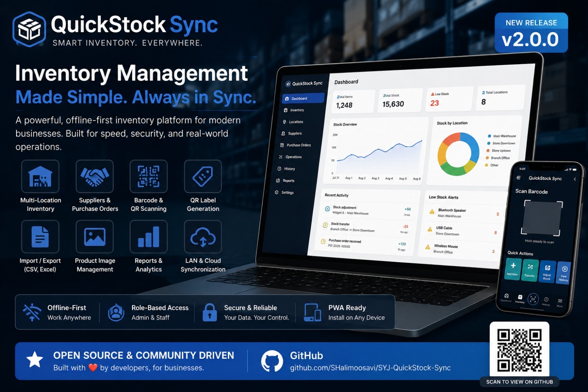Click the Product Image Management picture icon

[94, 237]
